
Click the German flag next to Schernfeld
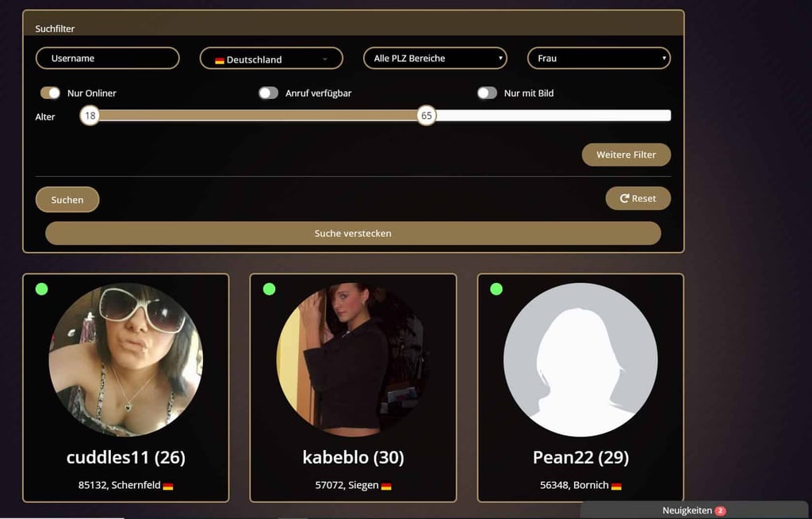pos(168,487)
